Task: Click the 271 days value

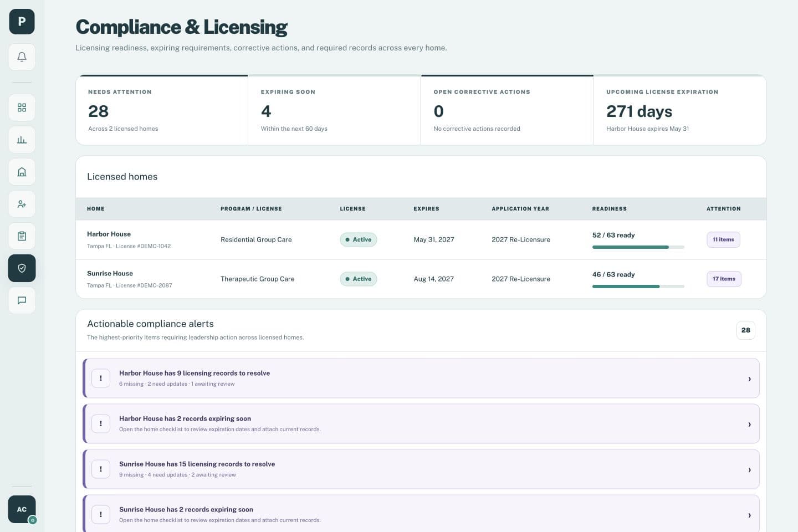Action: tap(640, 111)
